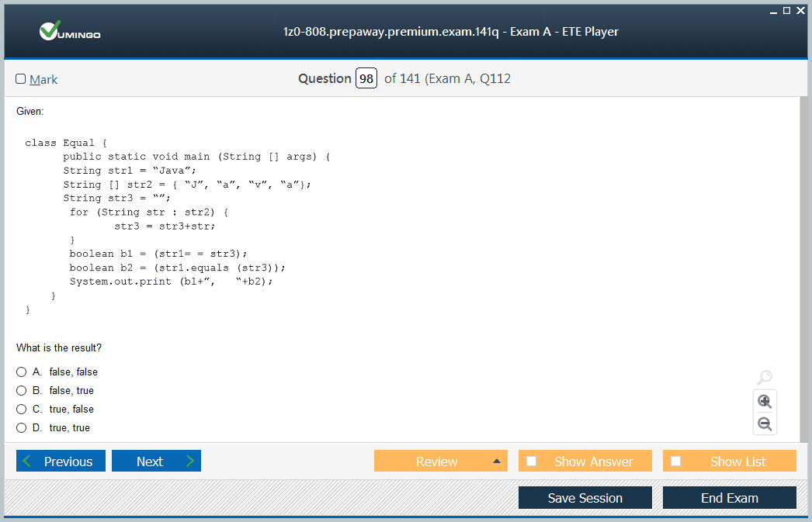Select answer B false, true
The image size is (812, 522).
(x=22, y=391)
